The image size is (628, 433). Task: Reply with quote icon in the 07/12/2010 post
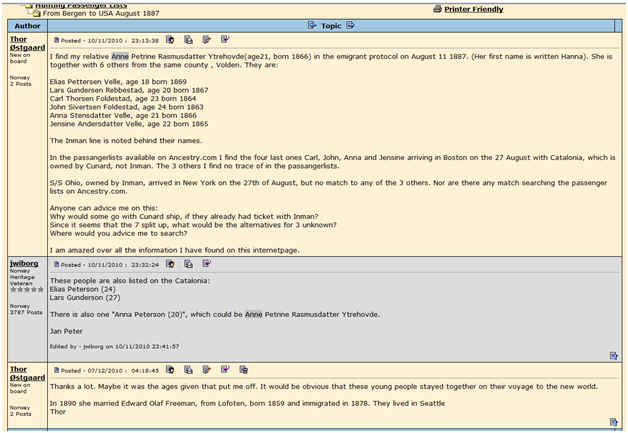[225, 369]
